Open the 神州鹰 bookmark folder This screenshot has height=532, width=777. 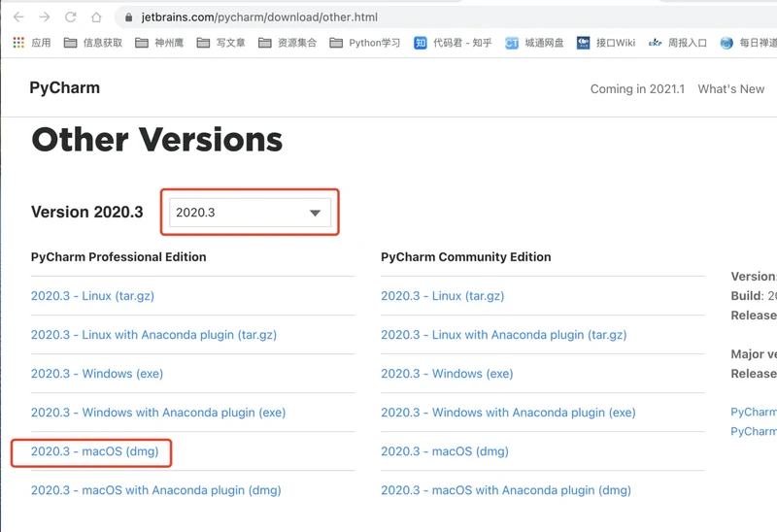pos(159,43)
